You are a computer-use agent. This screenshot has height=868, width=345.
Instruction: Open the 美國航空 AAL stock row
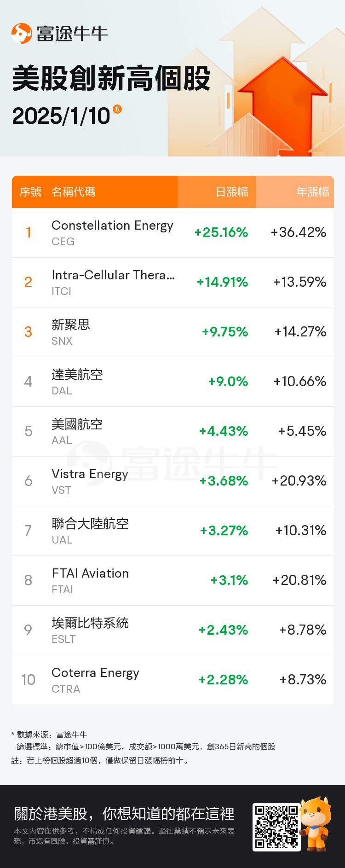(x=173, y=432)
